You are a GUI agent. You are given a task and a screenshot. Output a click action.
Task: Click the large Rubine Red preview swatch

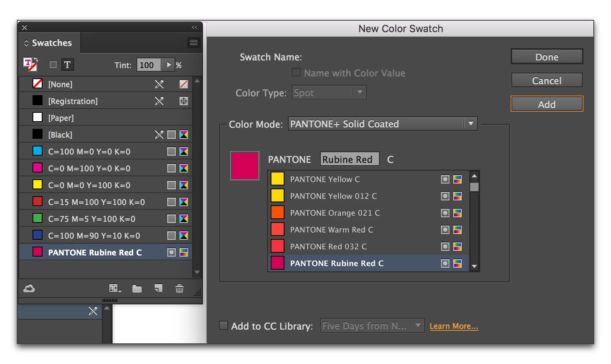(x=245, y=166)
